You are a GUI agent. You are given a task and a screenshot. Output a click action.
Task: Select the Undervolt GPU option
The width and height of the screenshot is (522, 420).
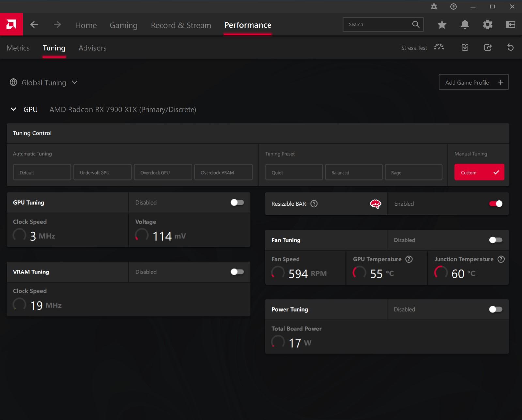pos(102,172)
